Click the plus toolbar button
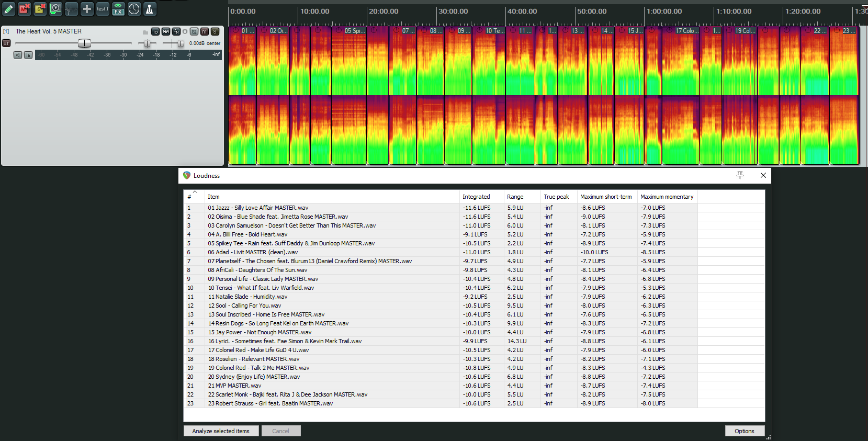868x441 pixels. [87, 9]
